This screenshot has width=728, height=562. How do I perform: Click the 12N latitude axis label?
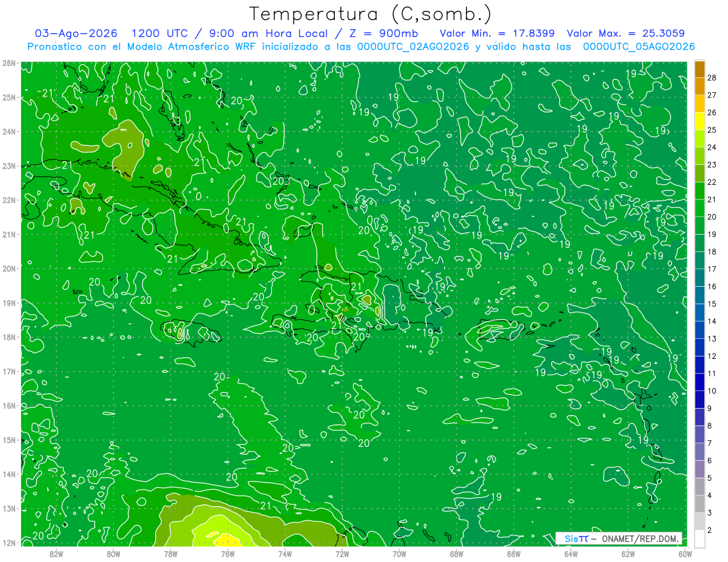pos(8,543)
